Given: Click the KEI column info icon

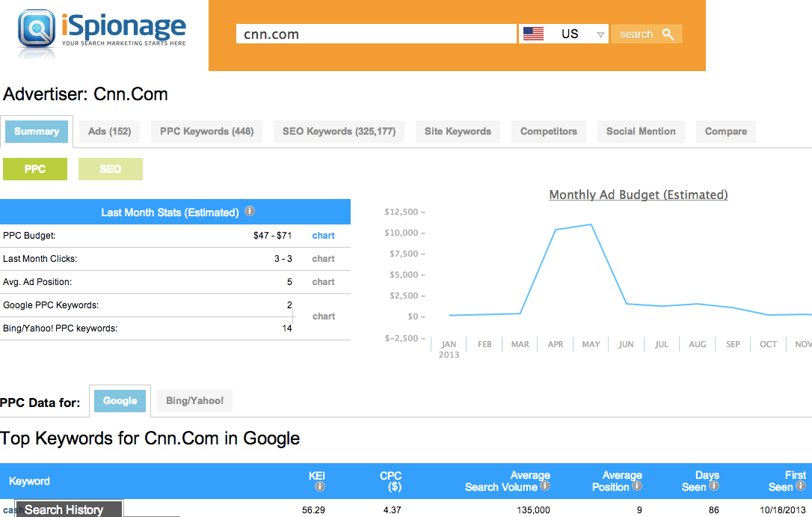Looking at the screenshot, I should tap(320, 487).
